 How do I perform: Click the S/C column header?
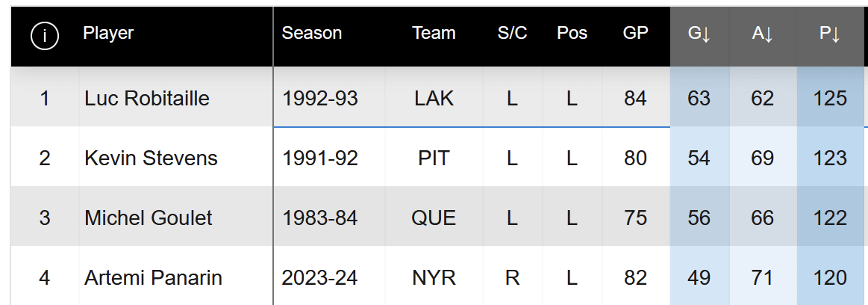512,33
